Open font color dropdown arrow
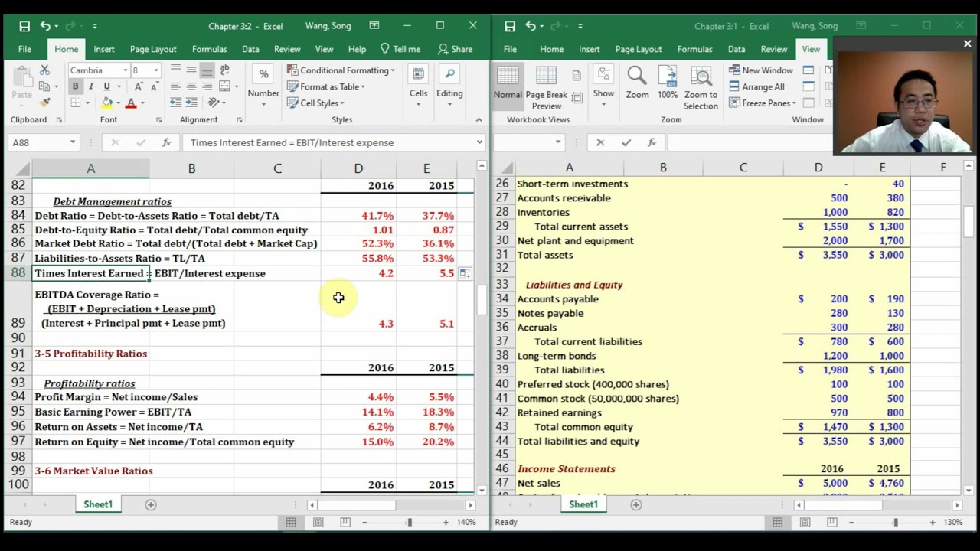 tap(142, 103)
